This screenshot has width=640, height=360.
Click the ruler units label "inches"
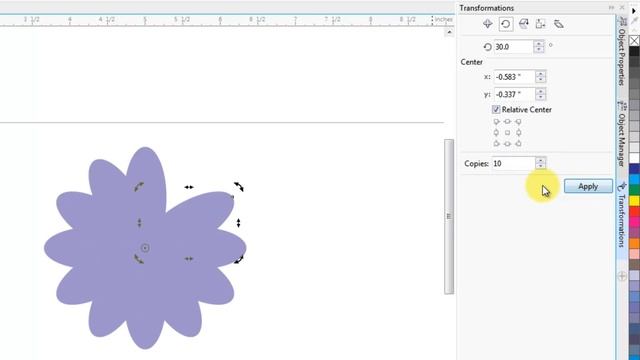444,19
